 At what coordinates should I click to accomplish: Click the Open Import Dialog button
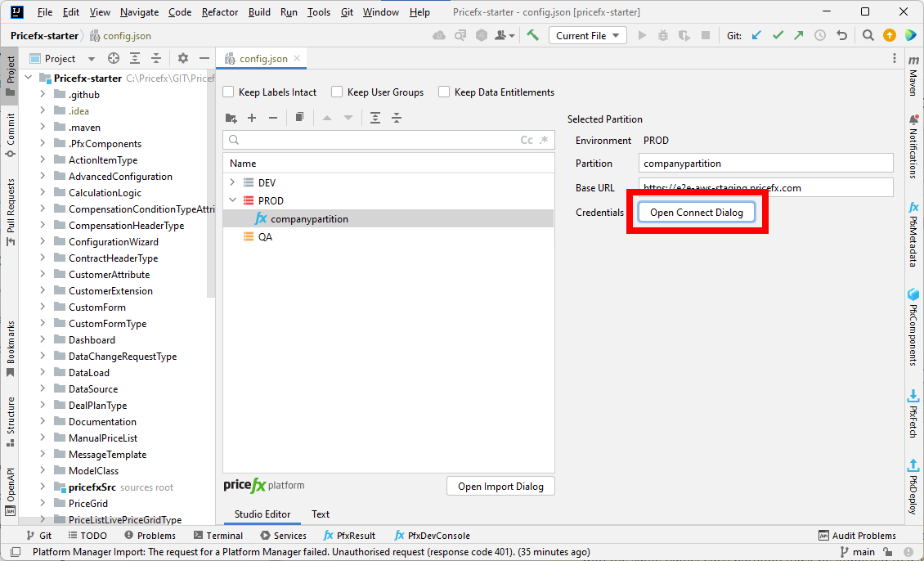point(500,486)
